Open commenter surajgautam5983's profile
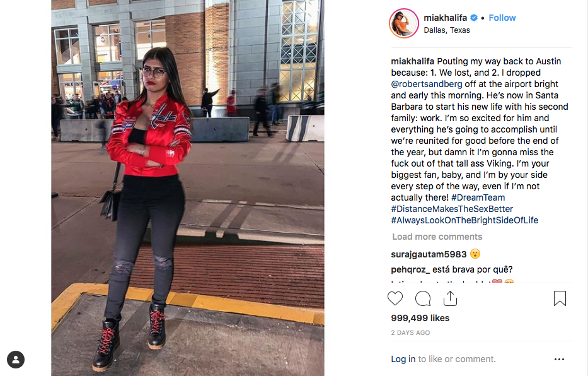Image resolution: width=588 pixels, height=376 pixels. click(x=429, y=254)
